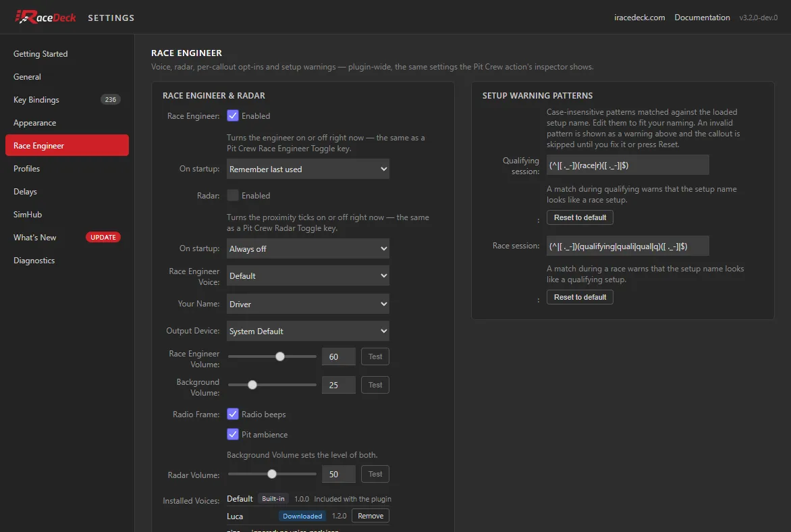Click the Radar Volume value 50

tap(339, 474)
